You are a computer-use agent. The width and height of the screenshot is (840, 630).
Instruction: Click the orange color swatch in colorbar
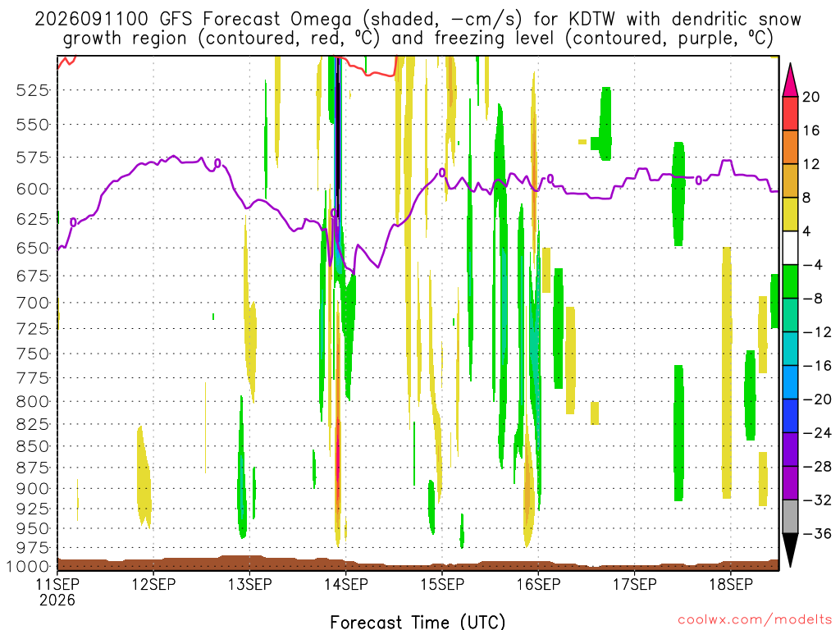(x=790, y=147)
